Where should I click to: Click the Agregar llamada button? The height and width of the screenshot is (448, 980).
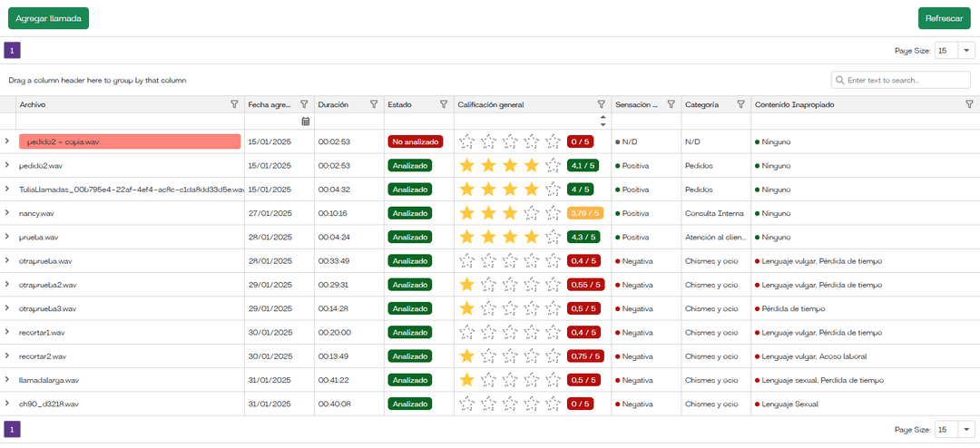[48, 18]
